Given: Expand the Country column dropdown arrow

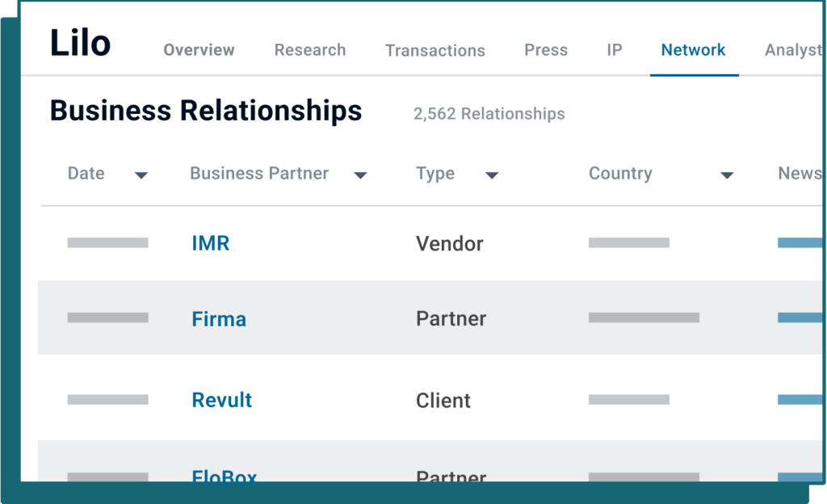Looking at the screenshot, I should coord(726,175).
